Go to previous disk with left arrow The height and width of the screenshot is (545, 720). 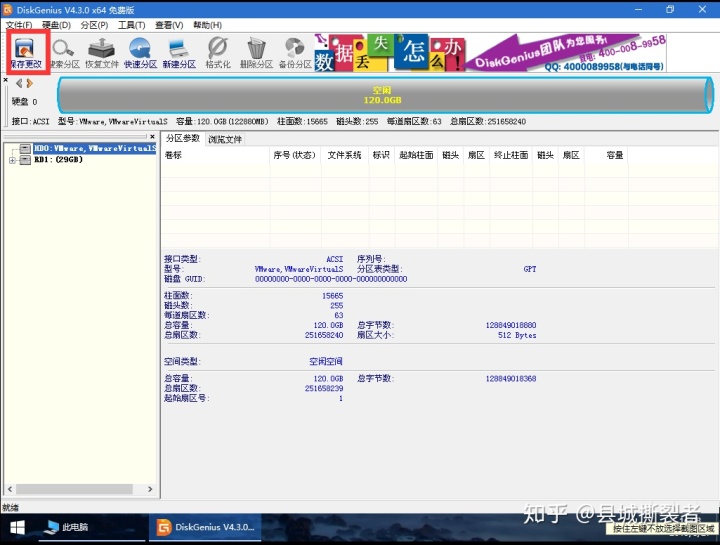pos(19,83)
